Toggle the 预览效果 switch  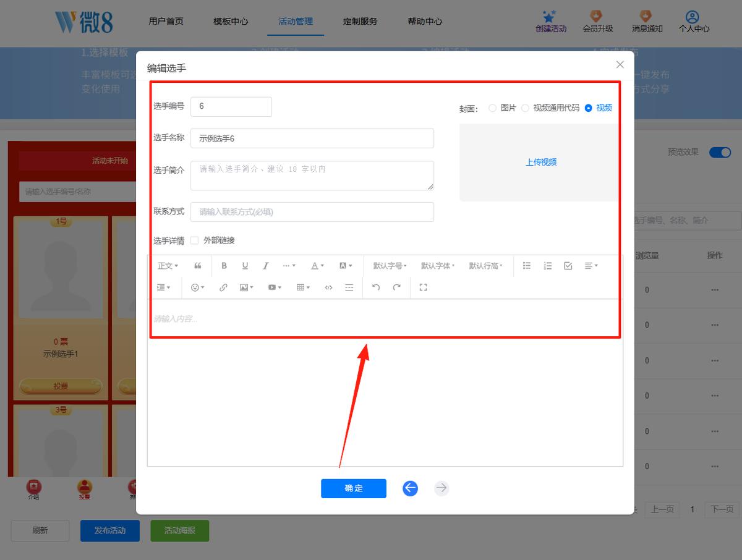pos(720,152)
